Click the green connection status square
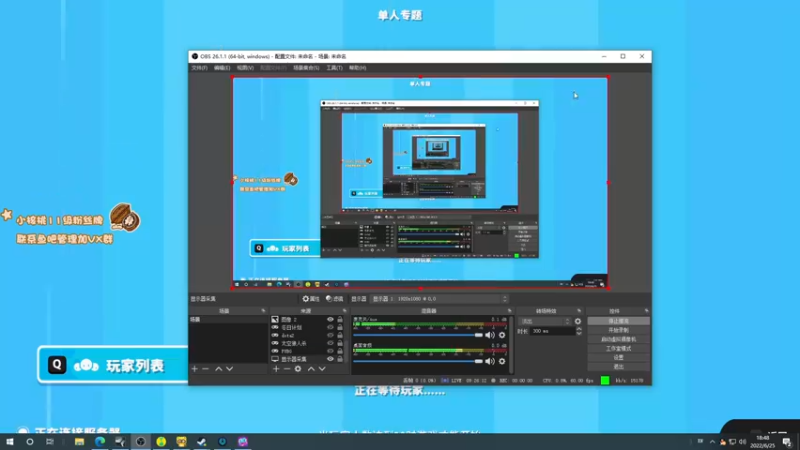This screenshot has height=450, width=800. pos(605,380)
